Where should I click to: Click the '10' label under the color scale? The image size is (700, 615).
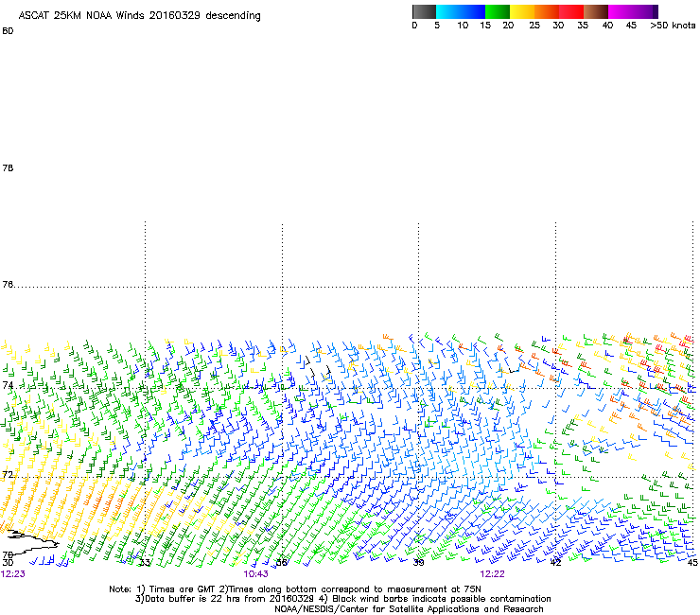pyautogui.click(x=463, y=26)
